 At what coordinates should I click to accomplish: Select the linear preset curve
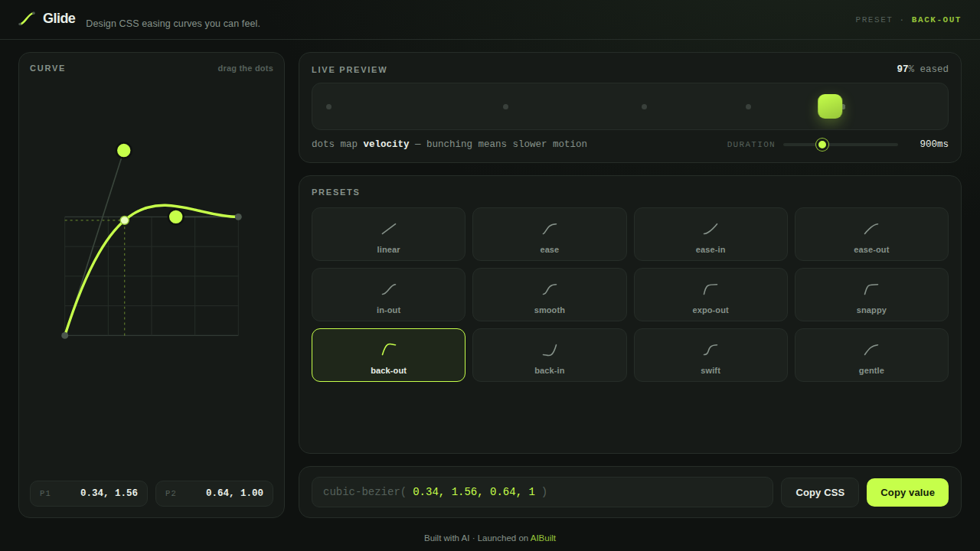388,234
